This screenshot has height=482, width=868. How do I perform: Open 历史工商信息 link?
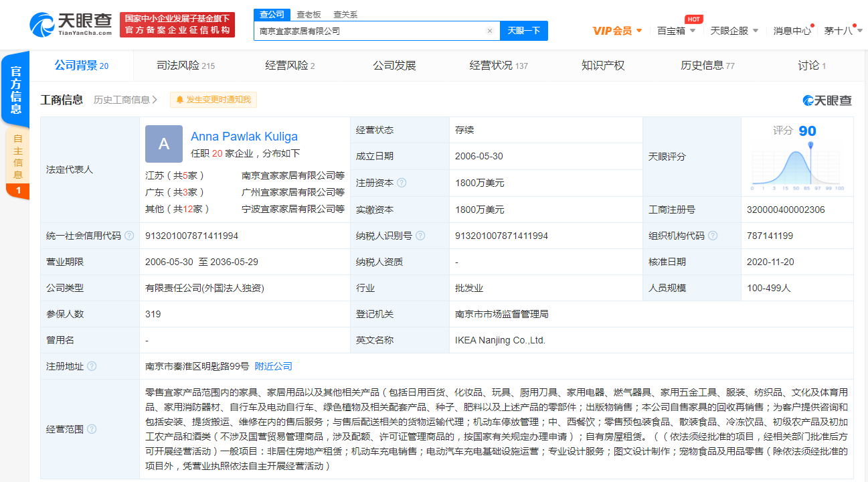[125, 100]
